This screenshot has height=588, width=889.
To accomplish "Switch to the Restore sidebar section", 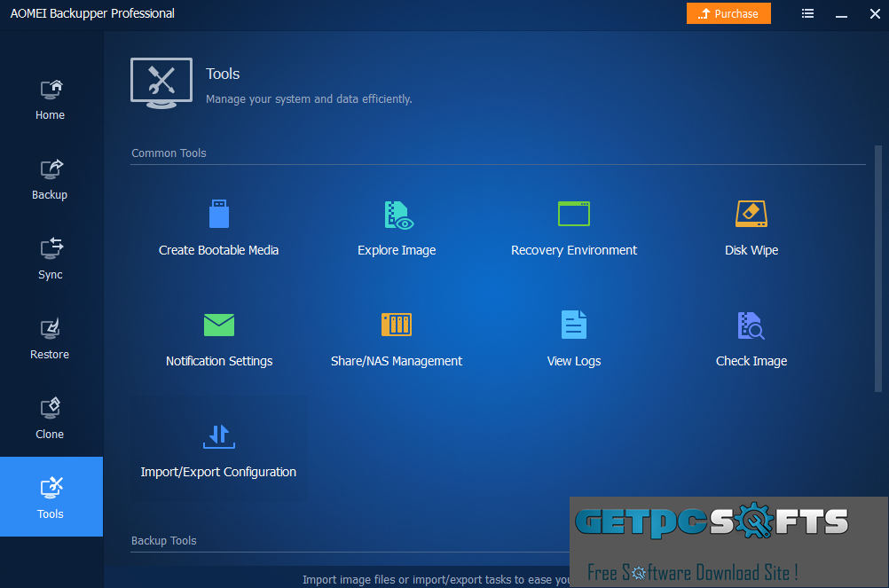I will coord(51,339).
